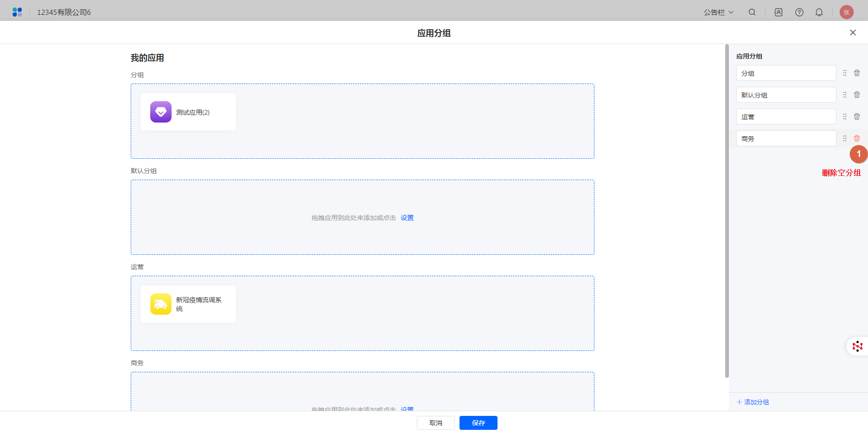Click the drag handle for 运营 group

[x=845, y=117]
